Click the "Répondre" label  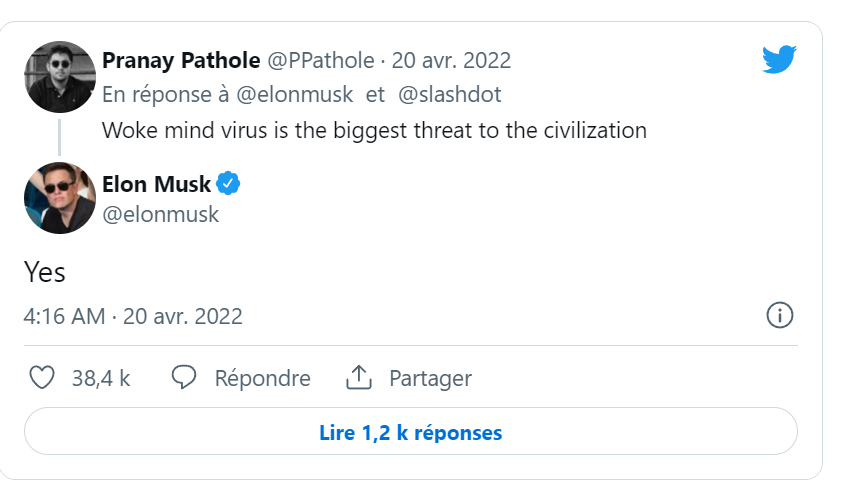[262, 379]
